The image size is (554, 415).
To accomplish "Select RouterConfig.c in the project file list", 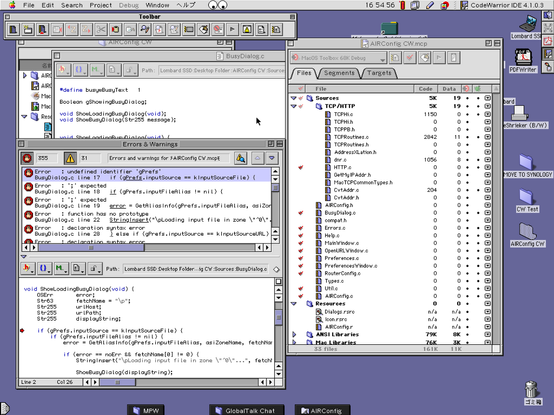I will (342, 273).
